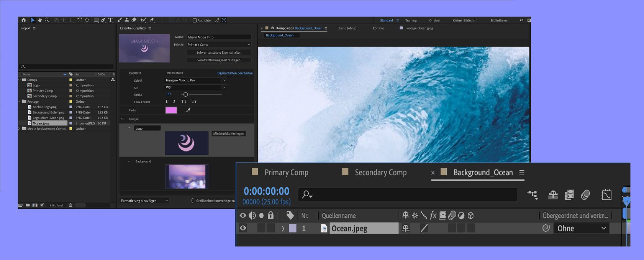Select the Training workspace

pyautogui.click(x=411, y=20)
